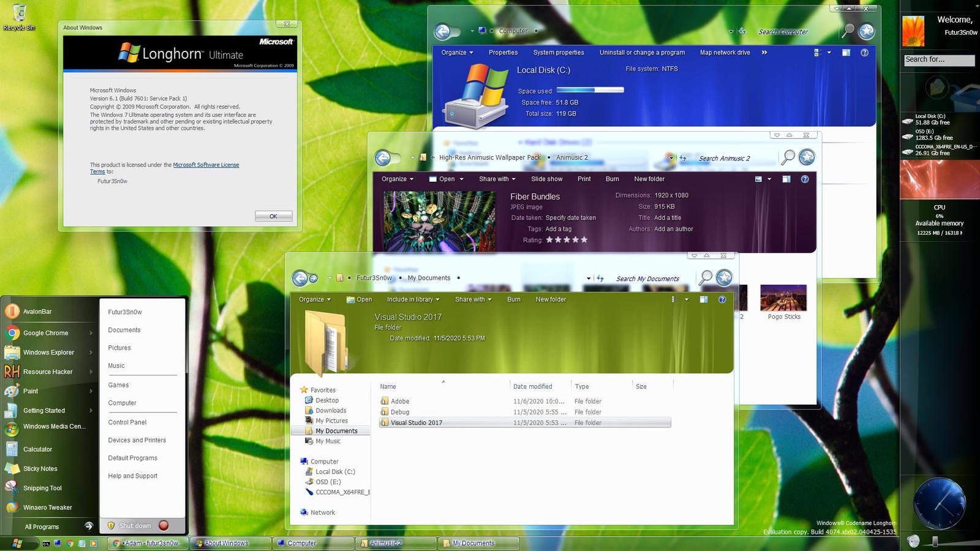The height and width of the screenshot is (551, 980).
Task: Click Burn in My Documents toolbar
Action: click(513, 299)
